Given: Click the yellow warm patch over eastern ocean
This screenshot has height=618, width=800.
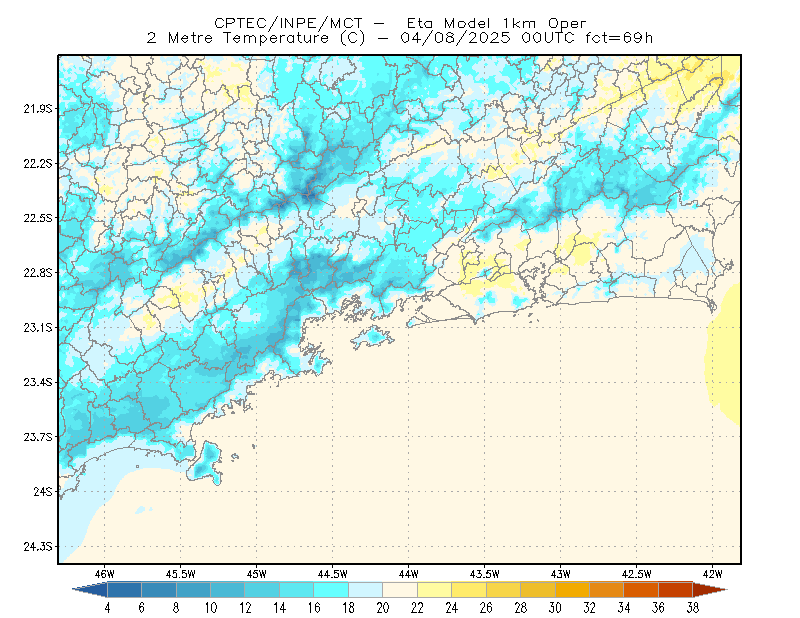Looking at the screenshot, I should click(x=723, y=355).
